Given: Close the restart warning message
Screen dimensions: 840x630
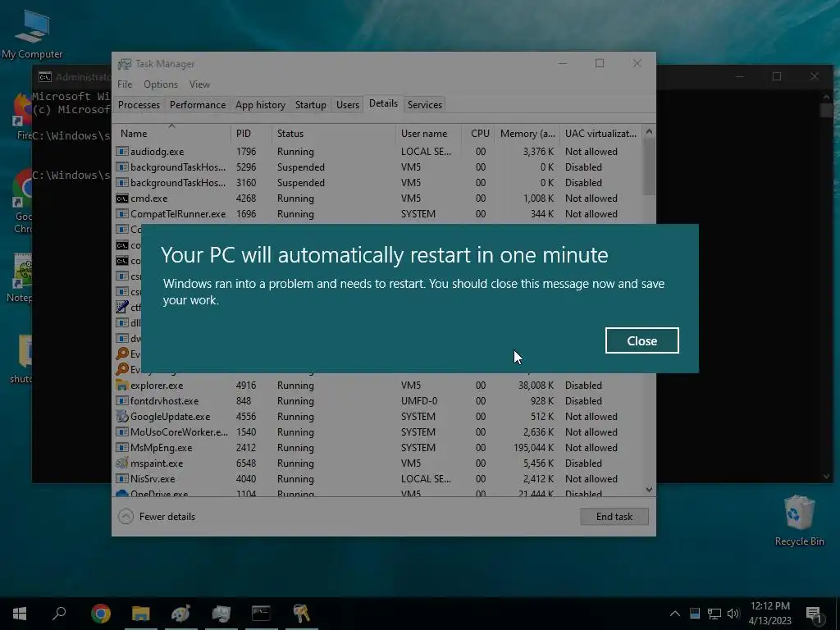Looking at the screenshot, I should (641, 340).
